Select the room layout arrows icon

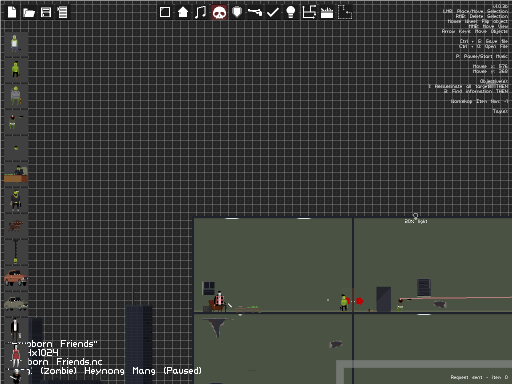[x=309, y=12]
